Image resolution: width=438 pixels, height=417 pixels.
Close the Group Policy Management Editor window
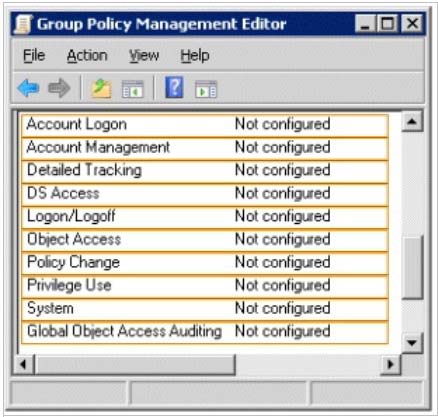pos(412,24)
